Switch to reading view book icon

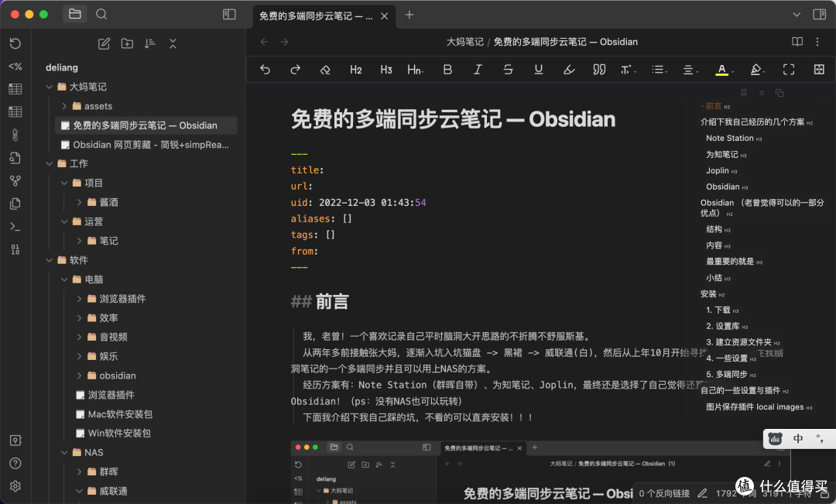(x=797, y=42)
